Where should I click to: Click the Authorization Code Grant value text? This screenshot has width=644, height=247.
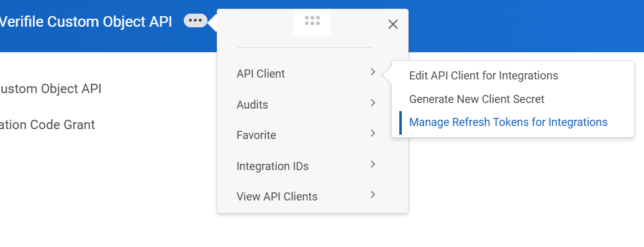pyautogui.click(x=47, y=125)
